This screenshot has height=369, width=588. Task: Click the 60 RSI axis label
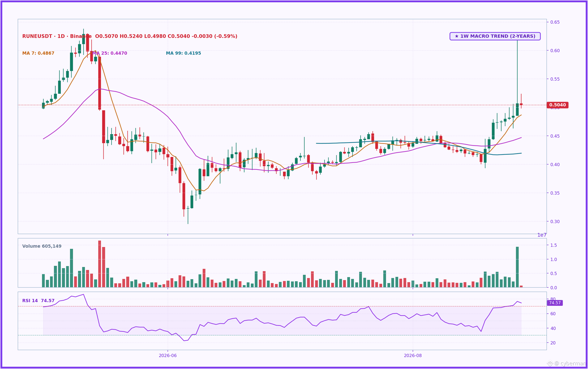tap(553, 314)
